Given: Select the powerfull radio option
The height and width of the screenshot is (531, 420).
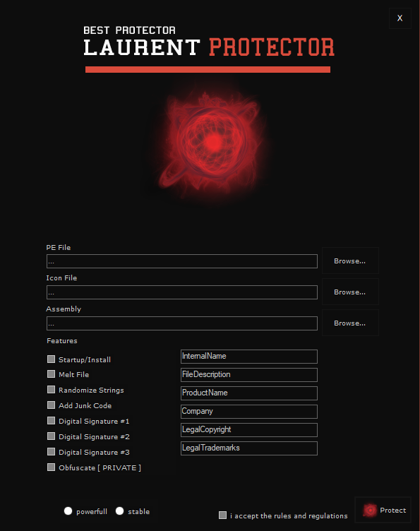Looking at the screenshot, I should pyautogui.click(x=68, y=511).
